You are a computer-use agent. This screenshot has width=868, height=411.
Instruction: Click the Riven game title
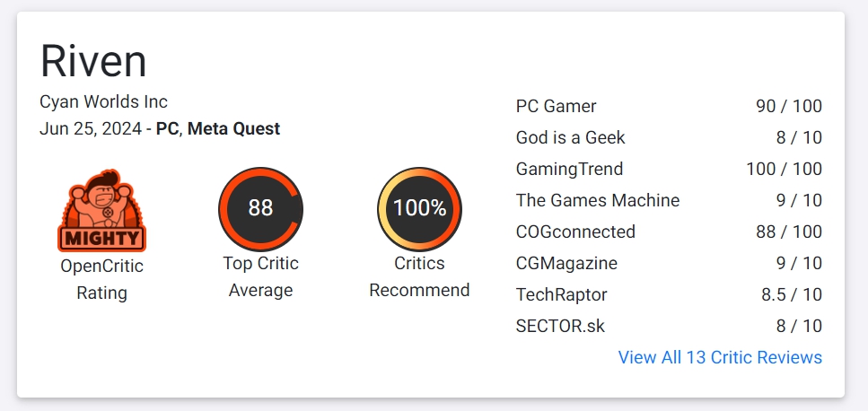click(x=93, y=61)
